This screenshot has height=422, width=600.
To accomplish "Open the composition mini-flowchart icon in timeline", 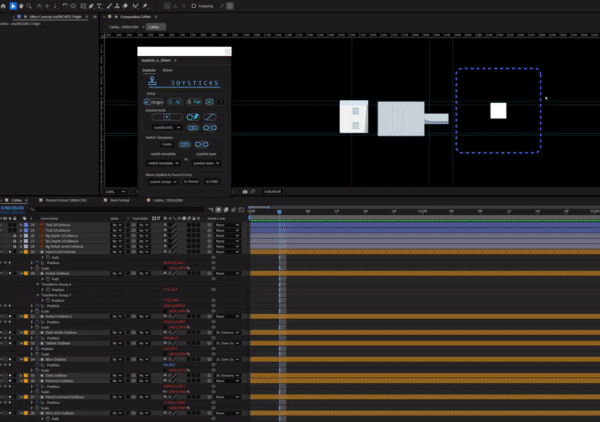I will pos(211,210).
